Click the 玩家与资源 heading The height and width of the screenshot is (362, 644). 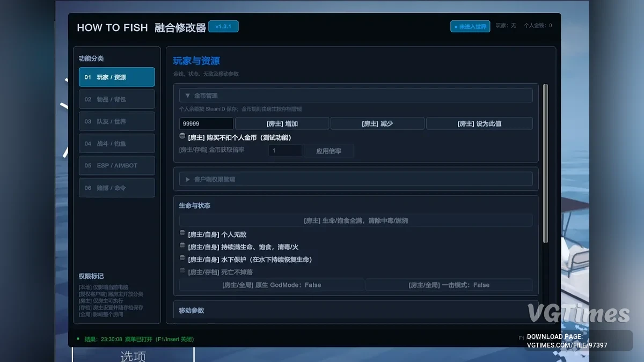point(196,61)
